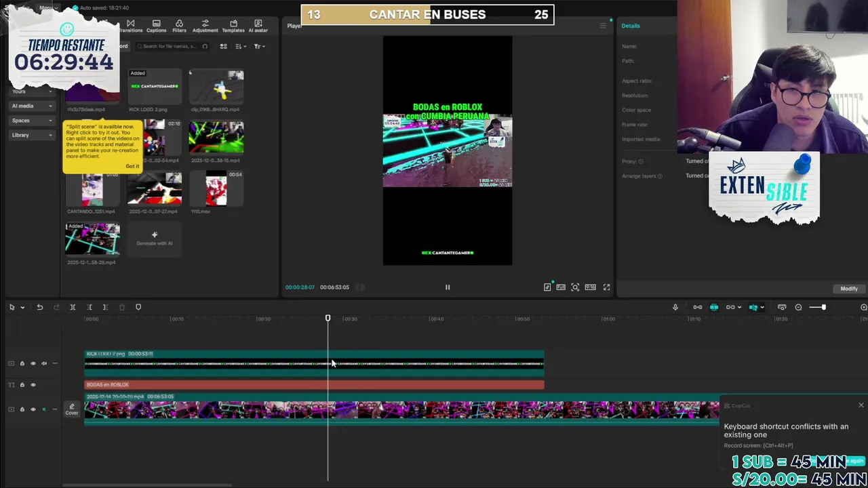Open the AI avatar tab

point(258,26)
